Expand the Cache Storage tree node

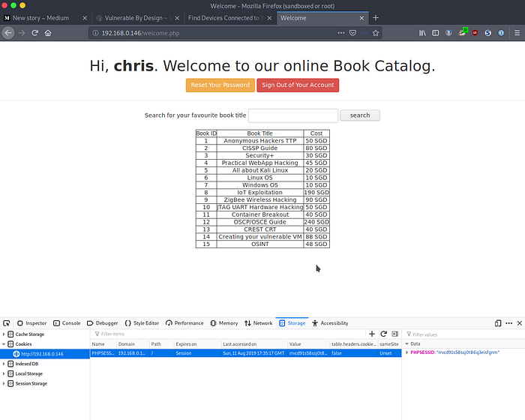coord(4,334)
